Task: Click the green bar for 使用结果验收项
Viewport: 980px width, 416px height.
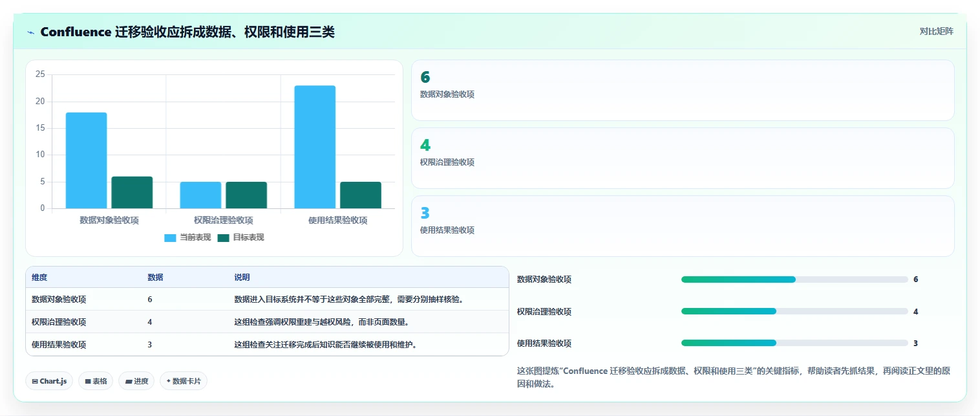Action: 361,195
